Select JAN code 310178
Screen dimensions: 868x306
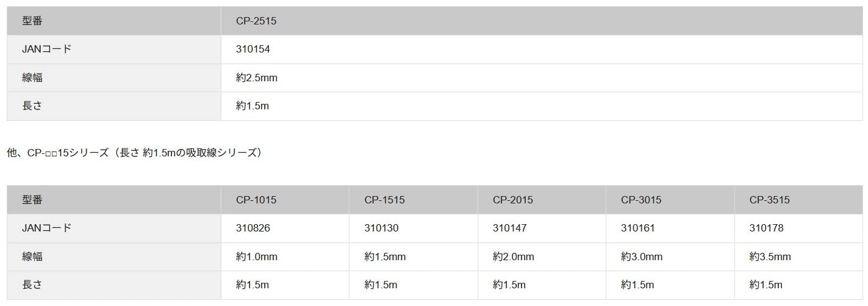pyautogui.click(x=767, y=228)
